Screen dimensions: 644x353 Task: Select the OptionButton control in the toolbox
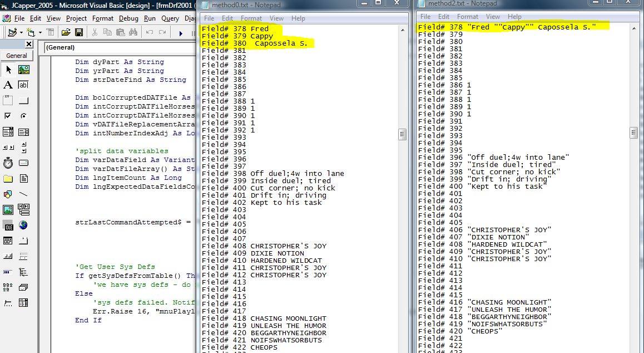[x=24, y=116]
